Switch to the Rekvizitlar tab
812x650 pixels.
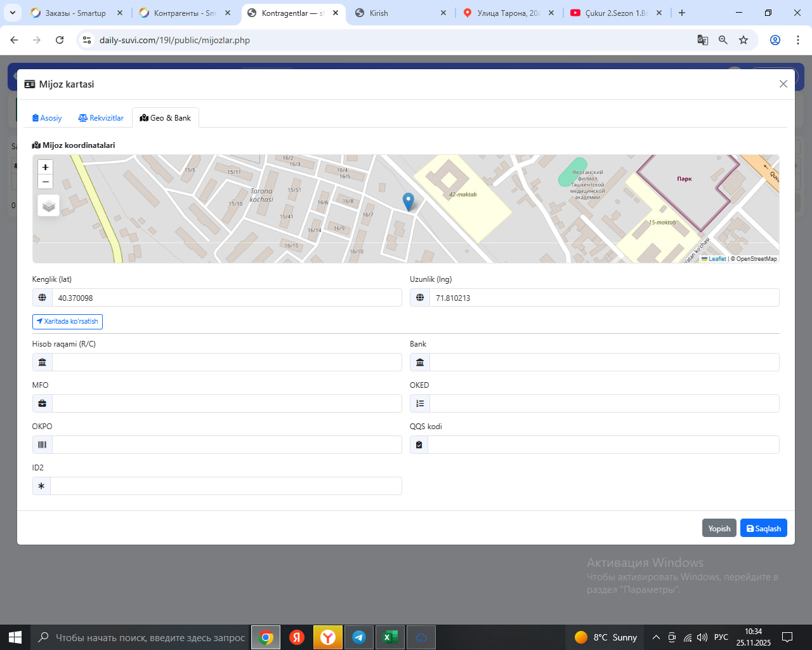coord(101,118)
